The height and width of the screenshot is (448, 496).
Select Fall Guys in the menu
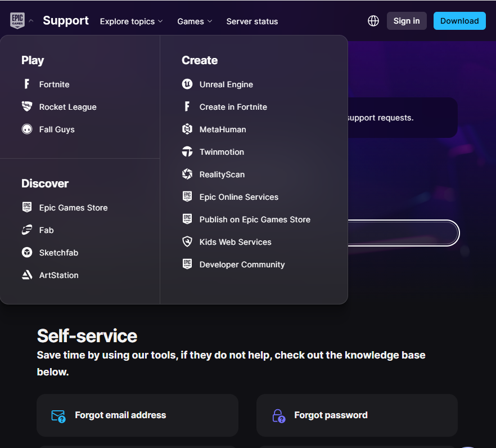tap(57, 129)
